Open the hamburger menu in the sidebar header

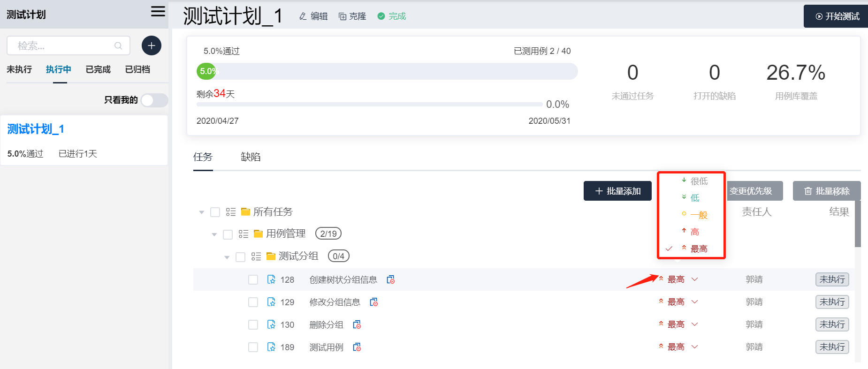(158, 12)
